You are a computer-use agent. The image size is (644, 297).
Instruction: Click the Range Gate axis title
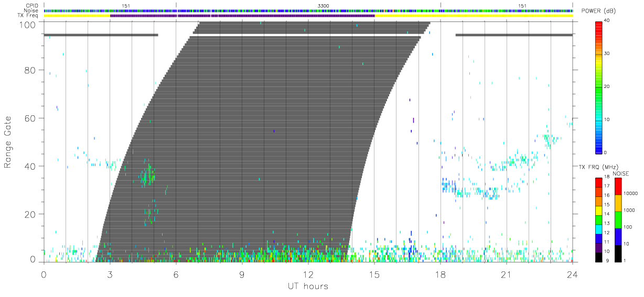8,141
